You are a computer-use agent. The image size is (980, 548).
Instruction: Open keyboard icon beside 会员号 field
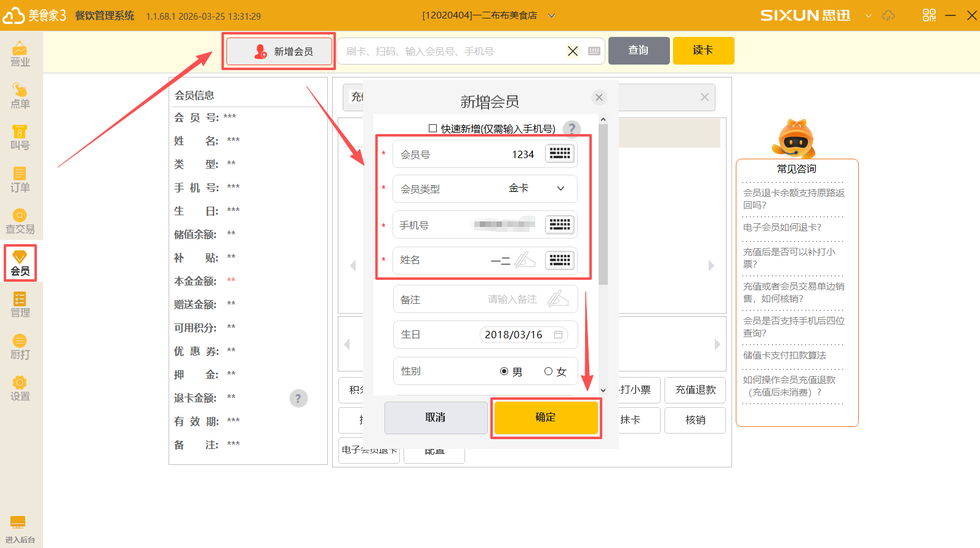[x=560, y=154]
